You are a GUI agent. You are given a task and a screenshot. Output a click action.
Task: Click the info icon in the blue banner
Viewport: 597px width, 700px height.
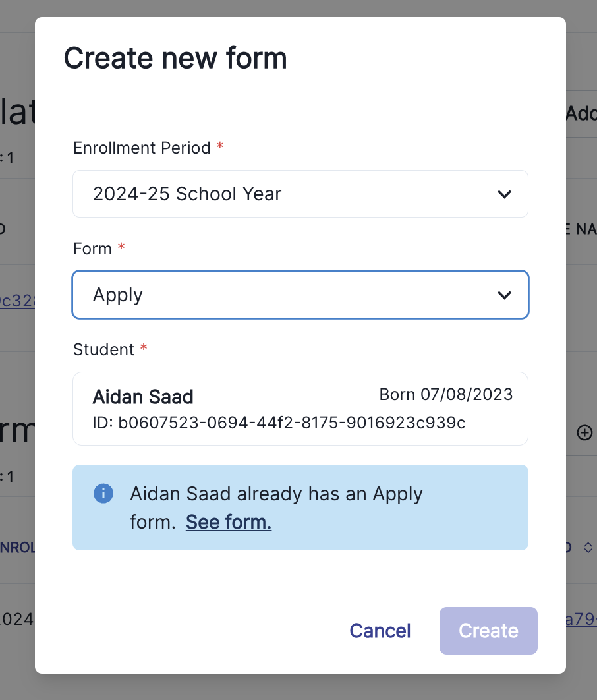tap(103, 493)
